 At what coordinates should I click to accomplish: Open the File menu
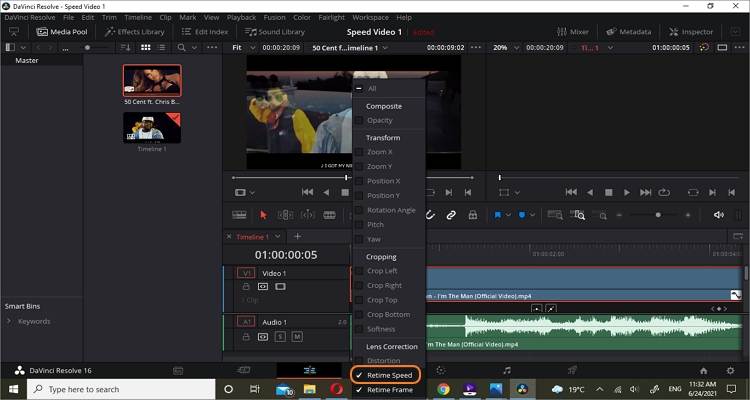click(68, 17)
